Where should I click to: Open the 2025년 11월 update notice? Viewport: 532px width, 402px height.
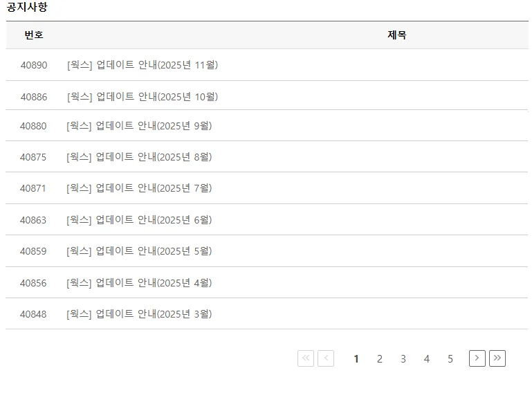pos(143,65)
